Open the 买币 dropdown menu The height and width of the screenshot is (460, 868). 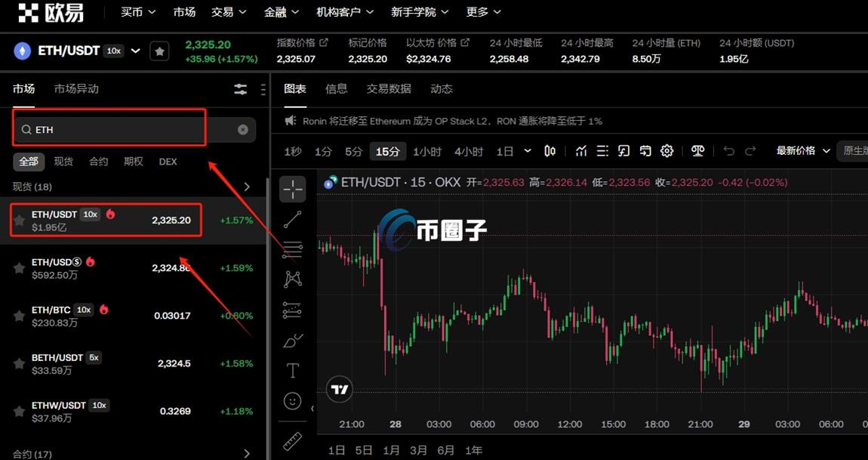(x=138, y=11)
